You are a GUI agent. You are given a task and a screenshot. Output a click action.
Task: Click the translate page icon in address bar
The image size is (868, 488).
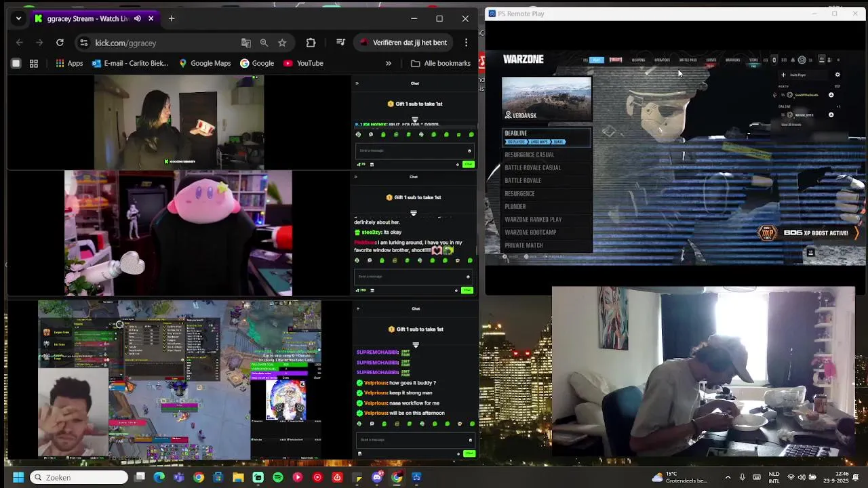coord(246,43)
